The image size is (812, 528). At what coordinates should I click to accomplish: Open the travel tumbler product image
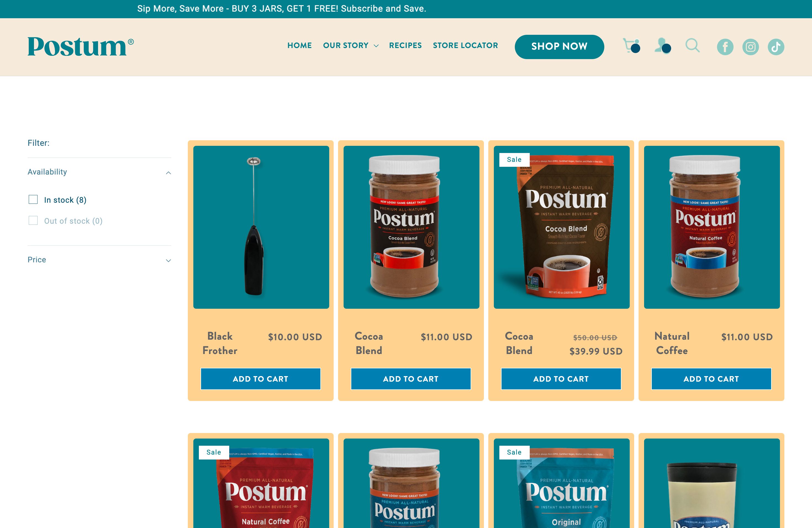click(x=712, y=483)
